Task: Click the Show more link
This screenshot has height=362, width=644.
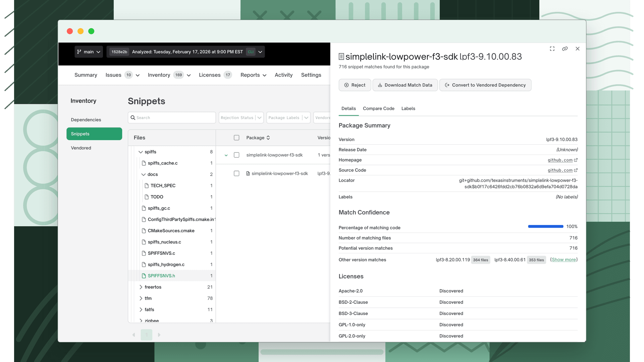Action: coord(564,260)
